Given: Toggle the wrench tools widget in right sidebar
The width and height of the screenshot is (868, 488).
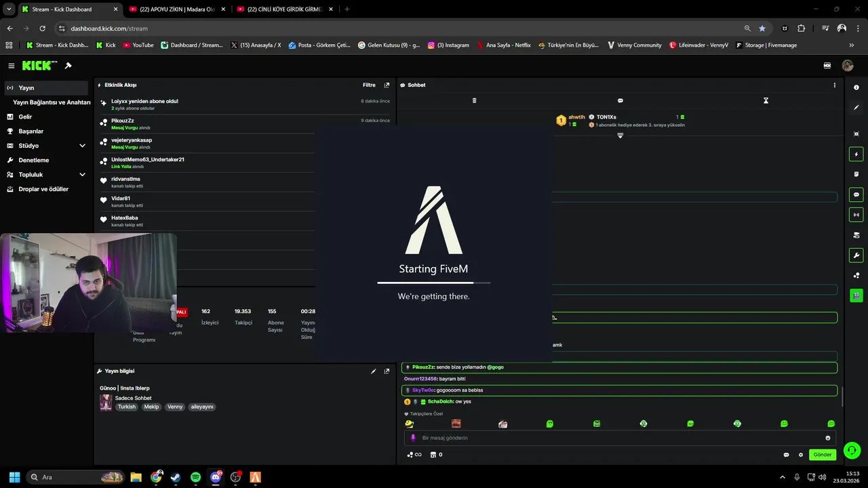Looking at the screenshot, I should pos(856,256).
